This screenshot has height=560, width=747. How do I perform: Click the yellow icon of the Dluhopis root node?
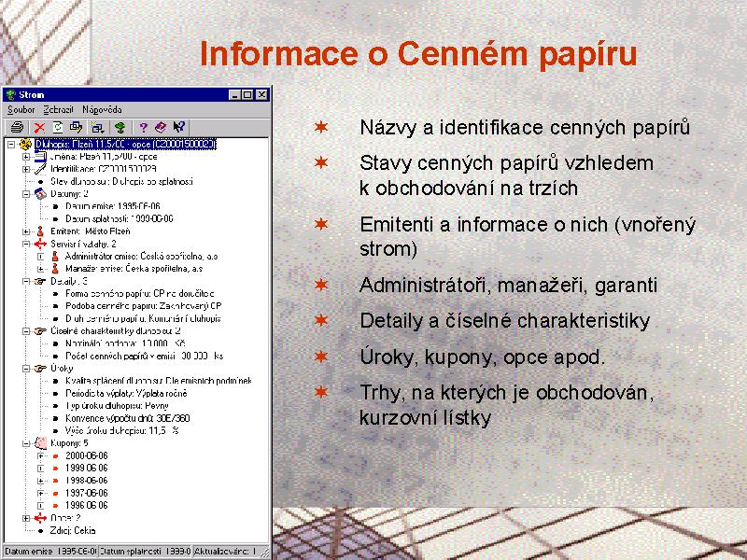click(x=26, y=144)
